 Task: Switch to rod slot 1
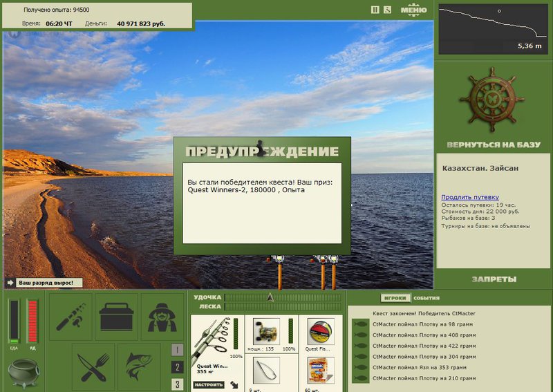178,350
